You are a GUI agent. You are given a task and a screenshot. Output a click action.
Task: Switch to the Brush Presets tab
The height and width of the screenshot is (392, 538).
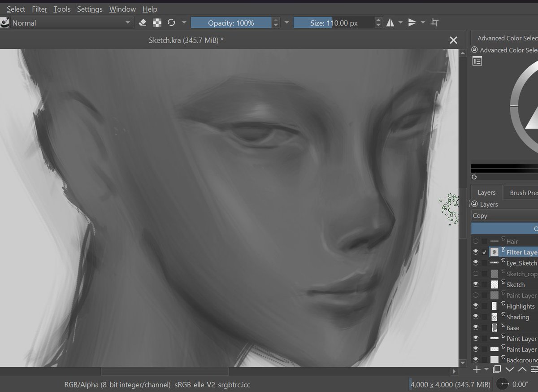click(524, 192)
